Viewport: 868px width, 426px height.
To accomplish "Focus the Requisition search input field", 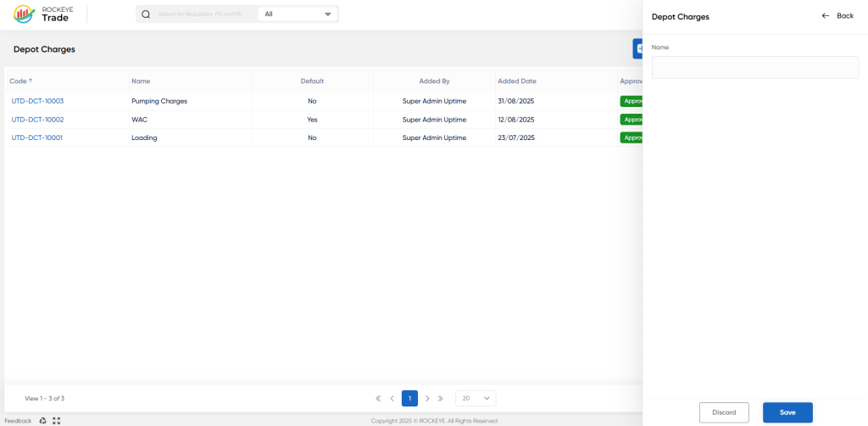I will pyautogui.click(x=200, y=14).
